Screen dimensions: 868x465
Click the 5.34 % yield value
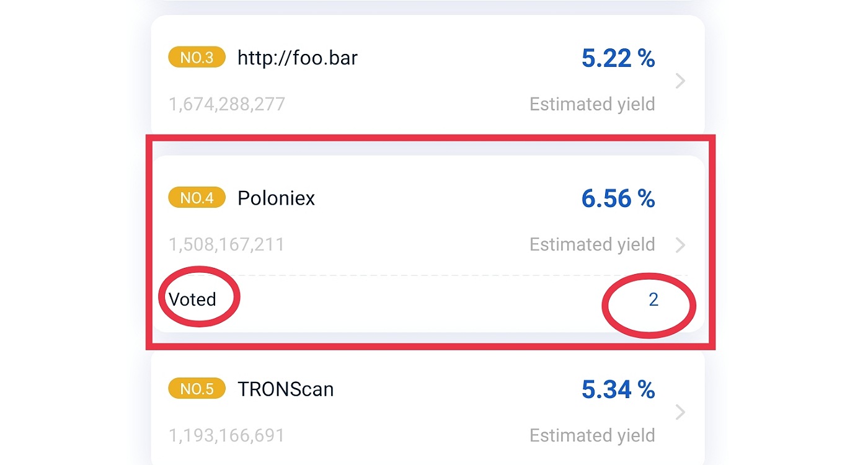coord(618,389)
